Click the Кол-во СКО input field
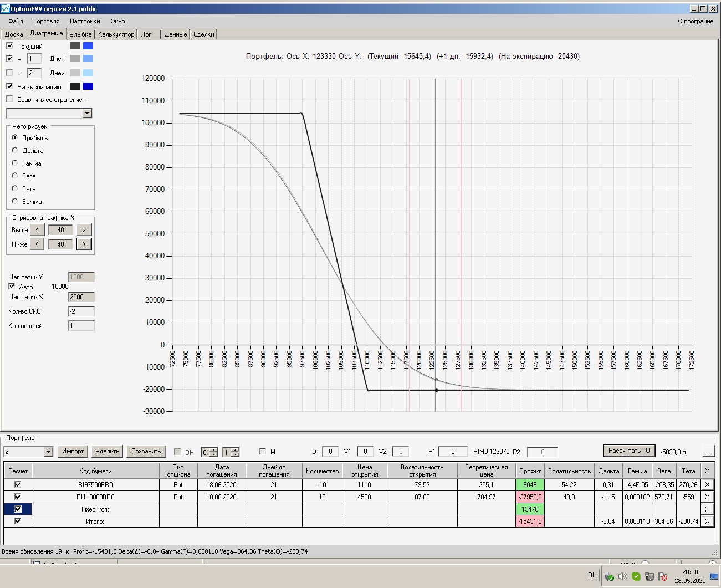This screenshot has height=588, width=721. (81, 311)
